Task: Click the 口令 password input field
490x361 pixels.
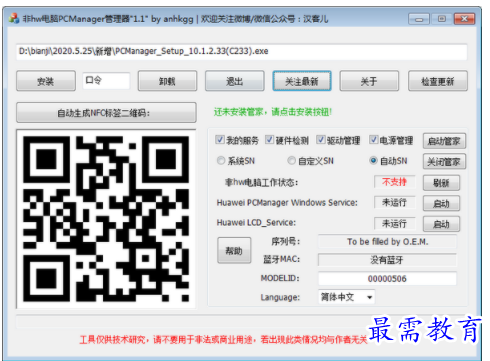Action: (x=106, y=81)
